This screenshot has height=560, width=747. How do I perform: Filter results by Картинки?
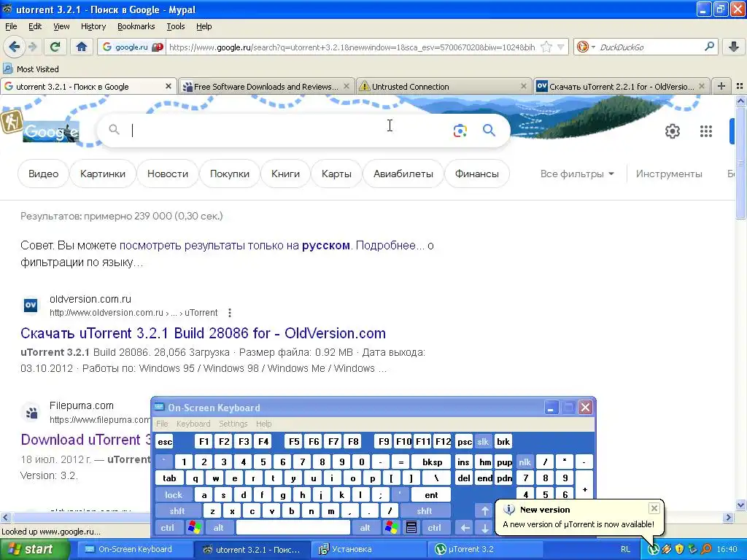tap(102, 174)
